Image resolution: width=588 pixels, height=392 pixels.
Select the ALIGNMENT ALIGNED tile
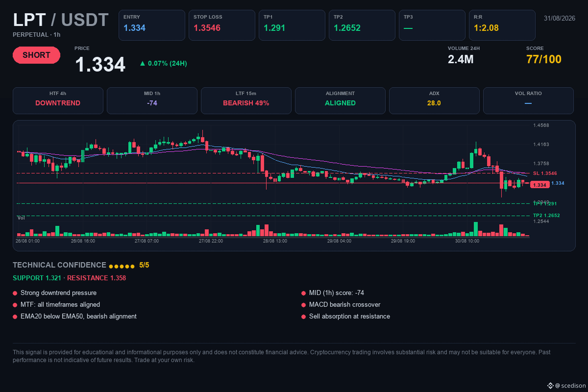pyautogui.click(x=340, y=101)
